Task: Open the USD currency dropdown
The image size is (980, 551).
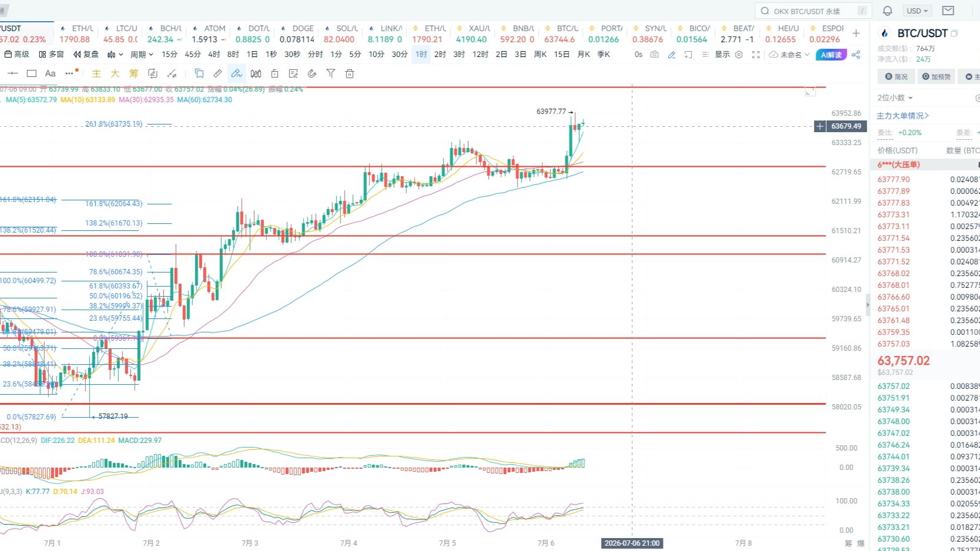Action: pyautogui.click(x=917, y=11)
